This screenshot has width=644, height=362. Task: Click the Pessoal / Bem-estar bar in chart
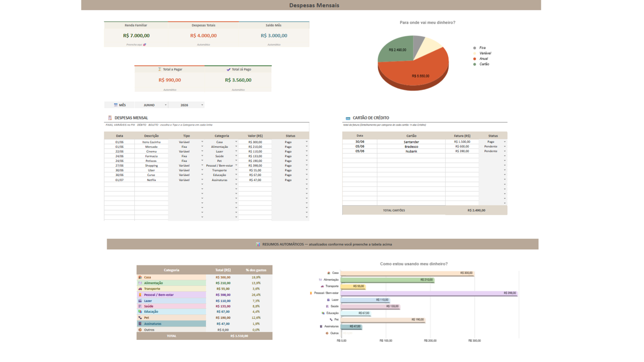coord(429,293)
